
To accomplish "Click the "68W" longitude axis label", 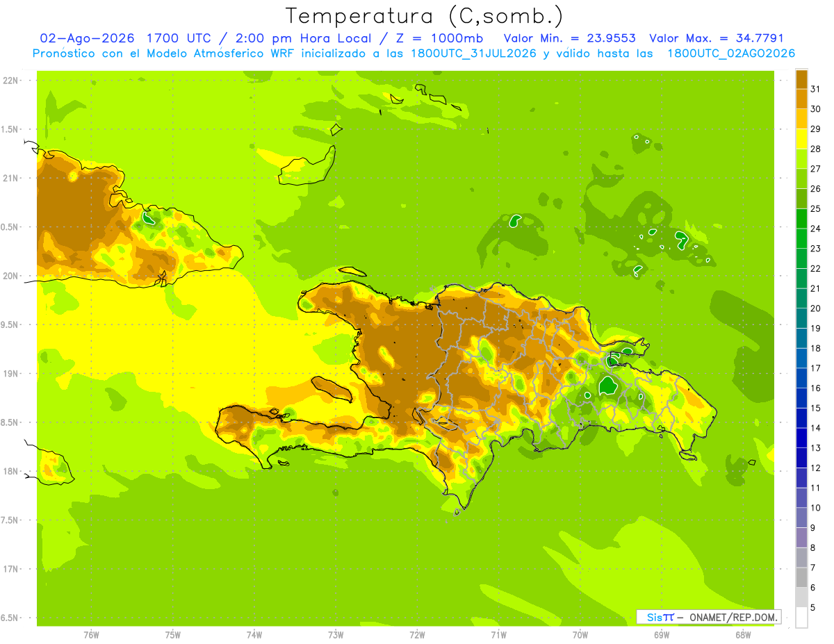I will point(743,635).
